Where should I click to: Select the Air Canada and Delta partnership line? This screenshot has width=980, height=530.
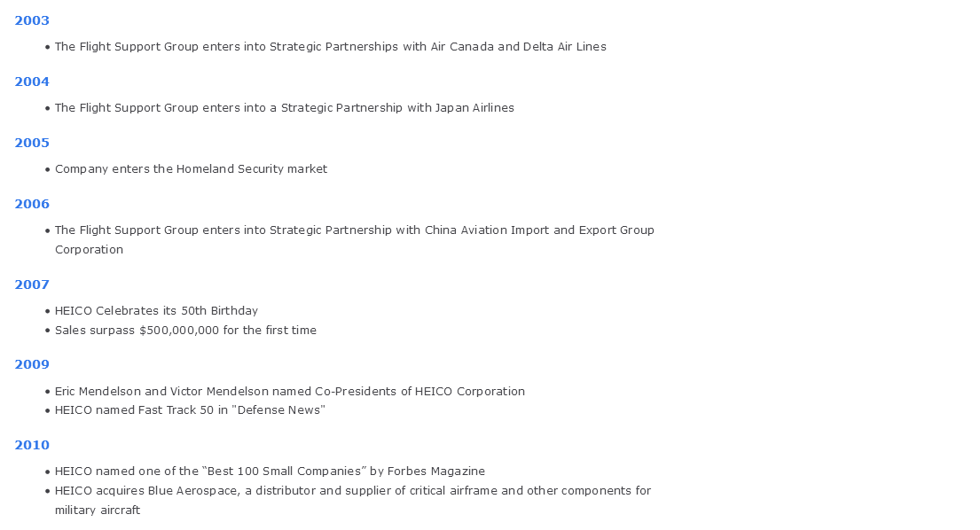tap(331, 47)
